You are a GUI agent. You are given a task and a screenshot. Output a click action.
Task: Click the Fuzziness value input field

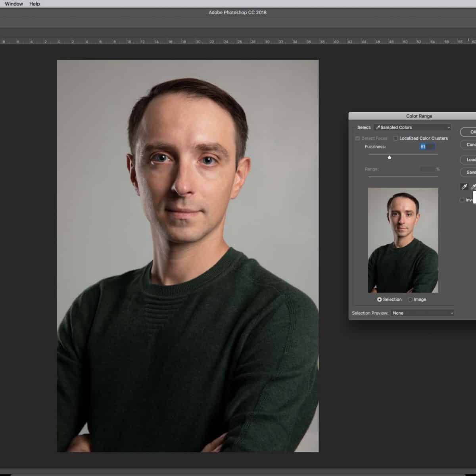coord(427,147)
